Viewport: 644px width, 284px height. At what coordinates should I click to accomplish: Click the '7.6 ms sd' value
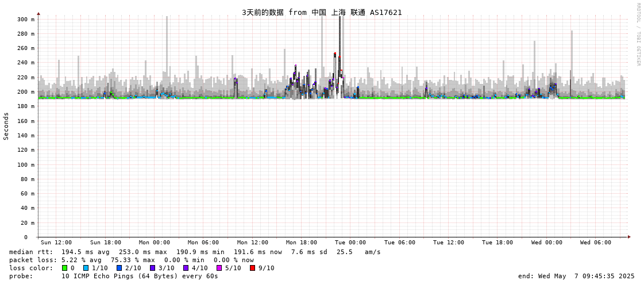pos(309,252)
